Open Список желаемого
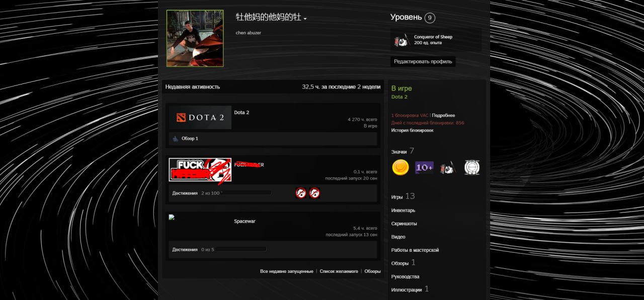 (339, 271)
